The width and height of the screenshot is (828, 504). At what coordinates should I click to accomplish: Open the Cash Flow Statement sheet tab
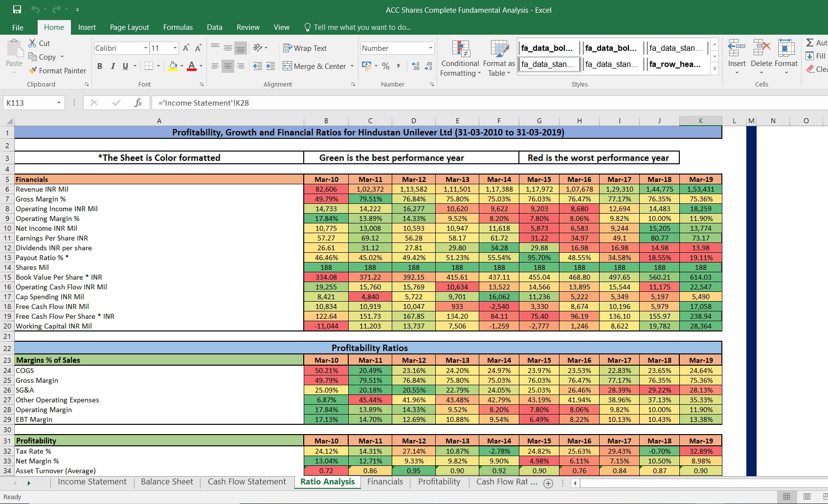point(247,482)
